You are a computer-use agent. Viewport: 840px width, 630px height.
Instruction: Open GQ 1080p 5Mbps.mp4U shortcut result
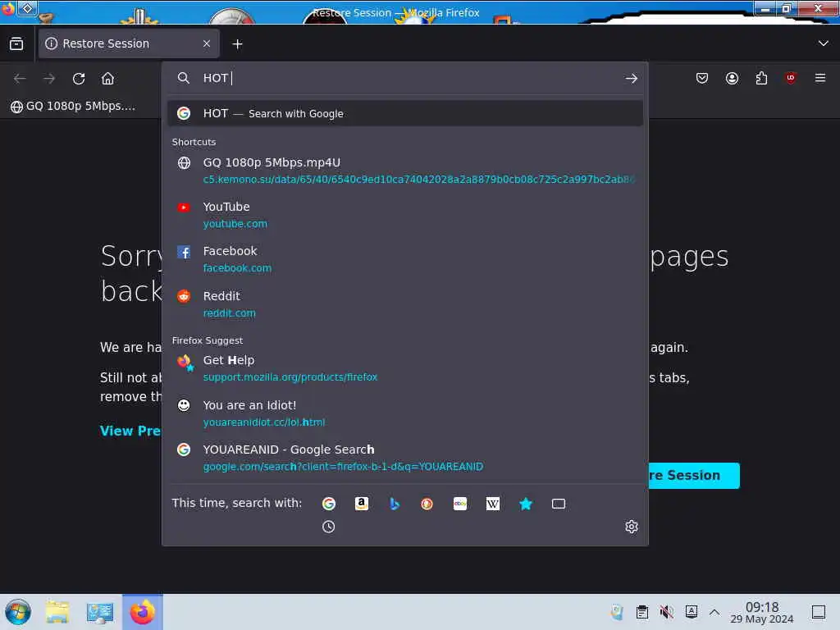(x=405, y=171)
